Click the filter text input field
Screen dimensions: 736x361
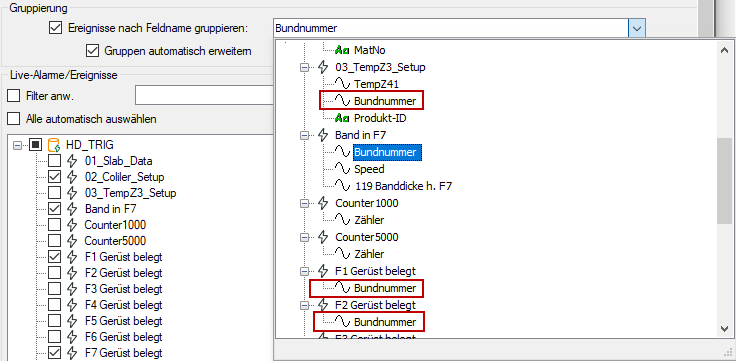tap(204, 95)
